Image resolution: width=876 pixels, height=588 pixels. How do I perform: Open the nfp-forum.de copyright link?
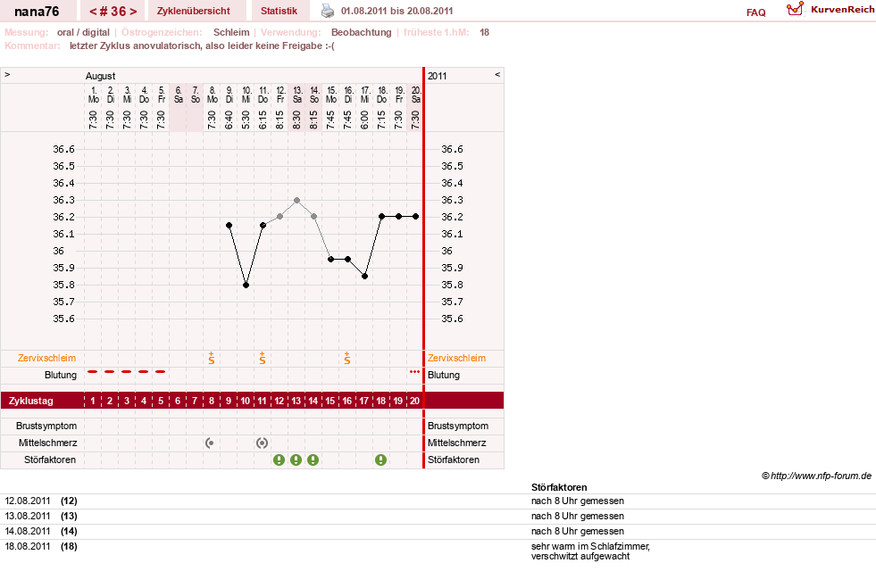pos(816,476)
